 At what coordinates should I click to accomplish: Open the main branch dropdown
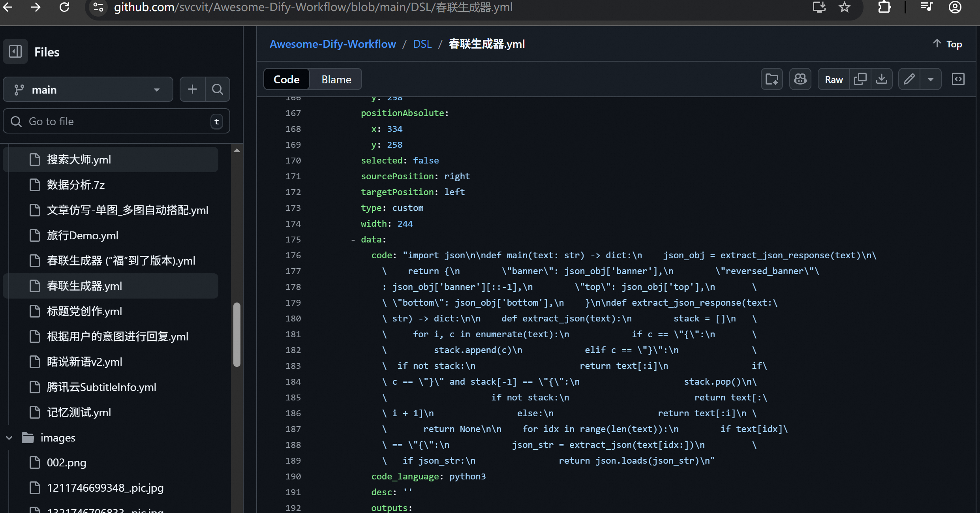pyautogui.click(x=88, y=90)
